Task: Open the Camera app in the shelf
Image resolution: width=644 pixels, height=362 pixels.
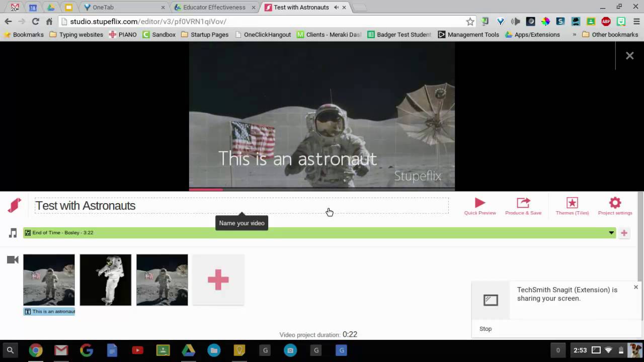Action: tap(290, 350)
